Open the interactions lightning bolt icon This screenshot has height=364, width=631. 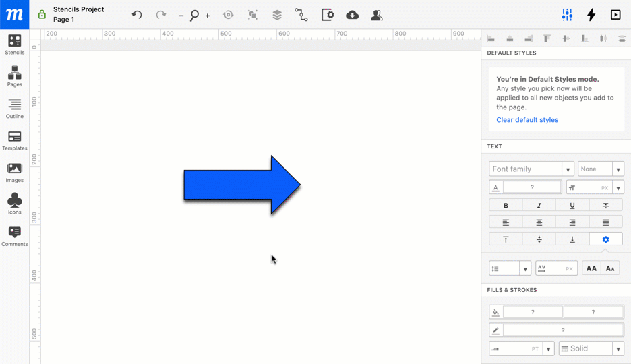tap(591, 15)
